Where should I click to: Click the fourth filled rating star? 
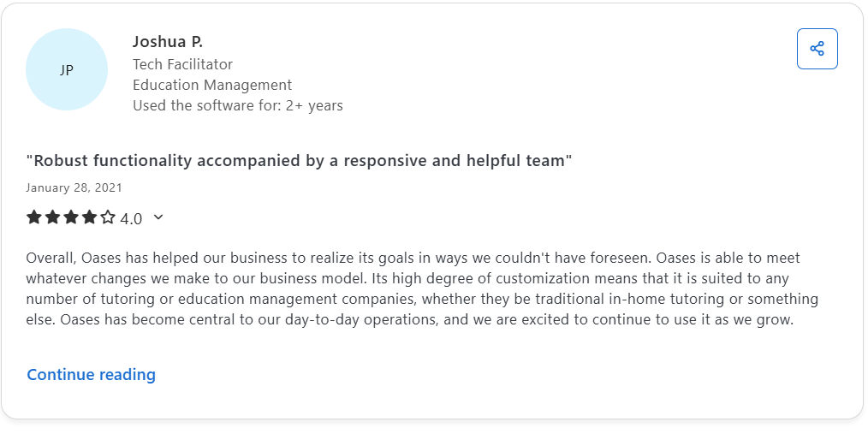89,217
